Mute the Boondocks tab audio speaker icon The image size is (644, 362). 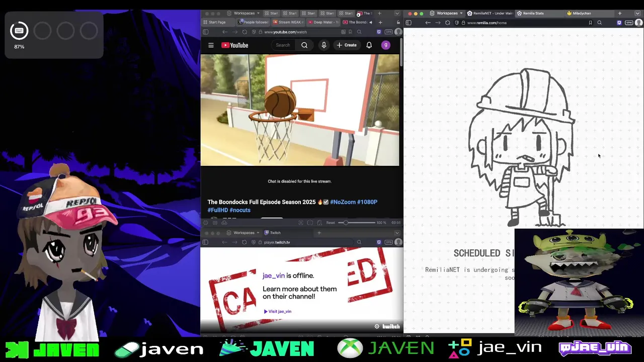(371, 22)
